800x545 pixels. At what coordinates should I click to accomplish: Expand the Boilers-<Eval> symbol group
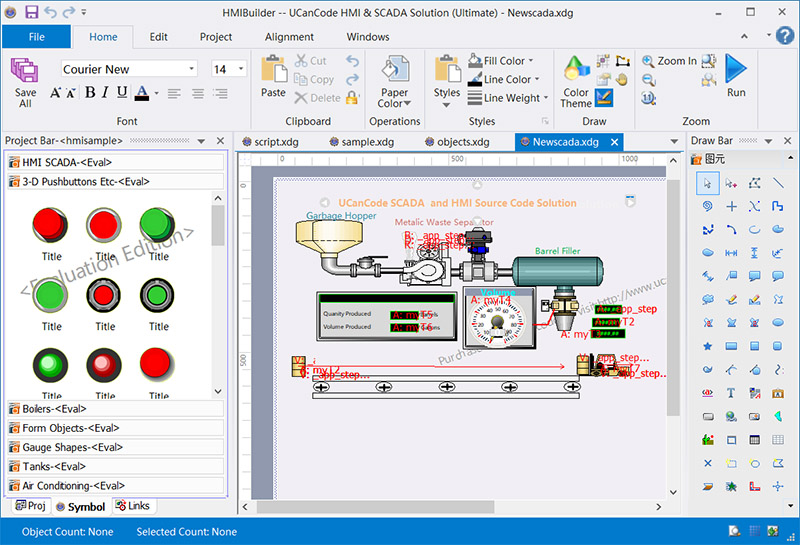coord(115,409)
